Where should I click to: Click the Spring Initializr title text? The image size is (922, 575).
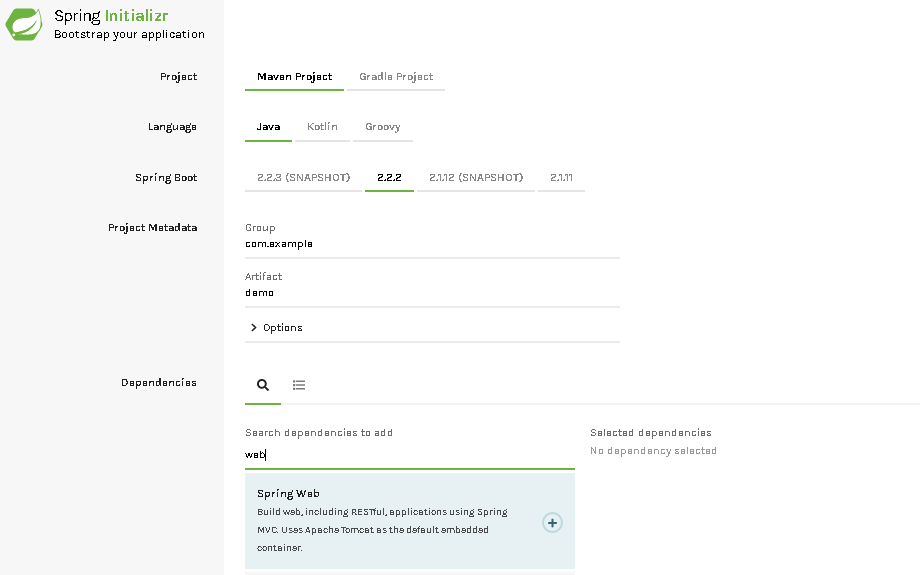click(x=111, y=16)
